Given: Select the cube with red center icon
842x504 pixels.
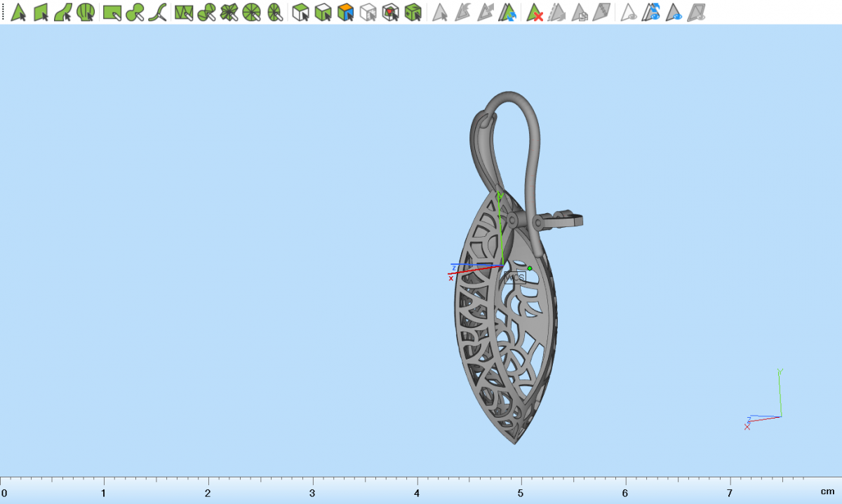Looking at the screenshot, I should tap(391, 12).
